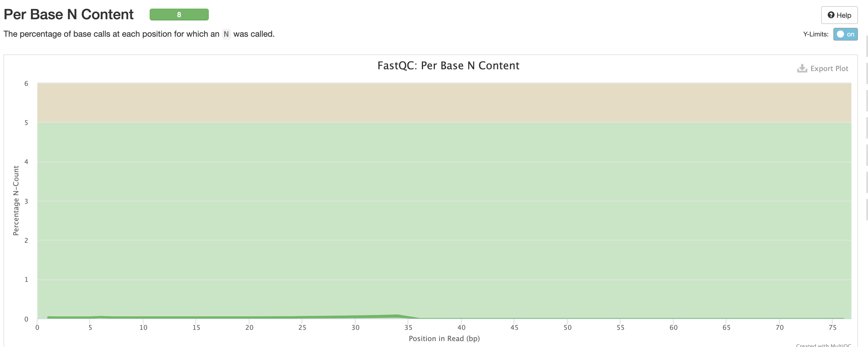
Task: Click the Position in Read (bp) axis label
Action: (x=444, y=339)
